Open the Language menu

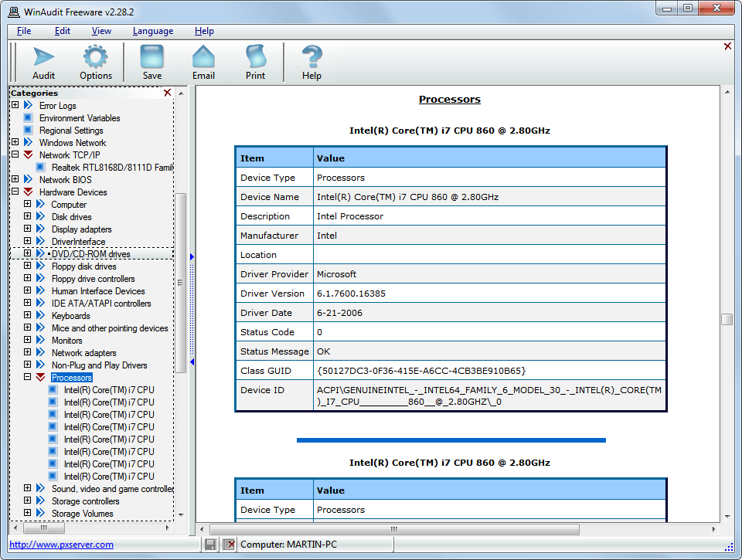[153, 31]
